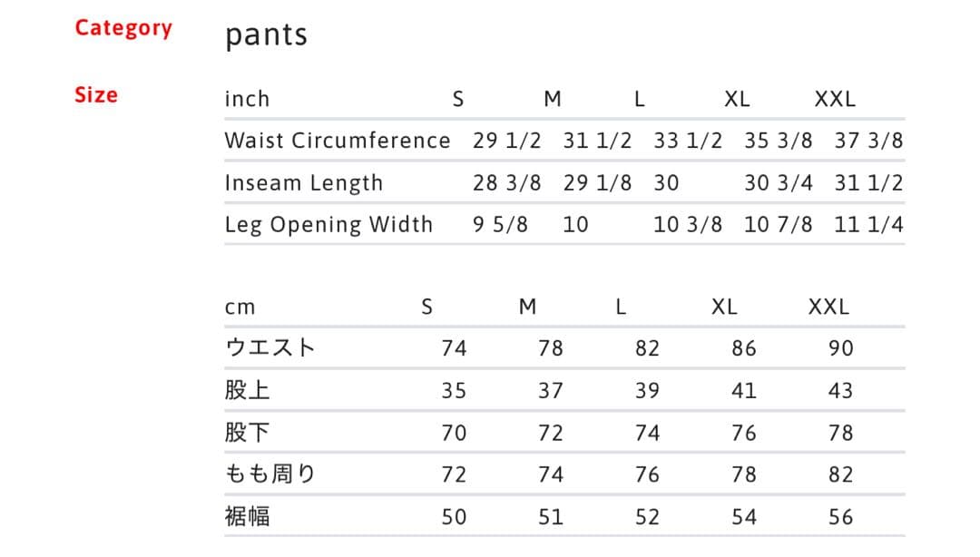This screenshot has width=980, height=557.
Task: Click ウエスト value 90 for XXL
Action: tap(840, 348)
